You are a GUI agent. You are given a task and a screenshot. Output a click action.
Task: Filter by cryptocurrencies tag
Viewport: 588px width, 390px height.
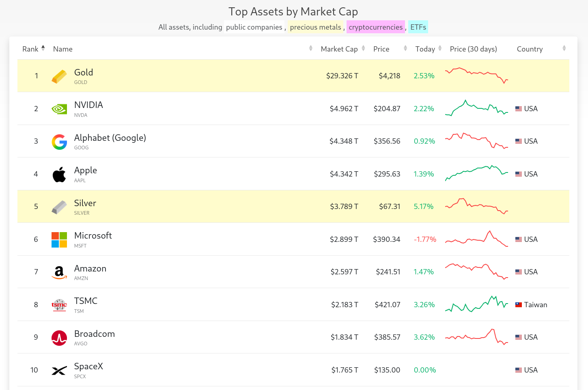coord(376,27)
